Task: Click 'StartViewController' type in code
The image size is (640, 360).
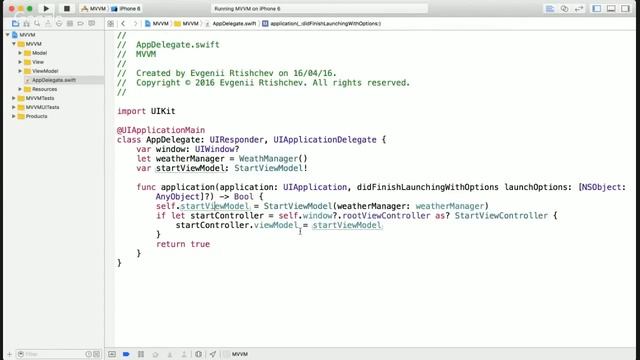Action: click(501, 216)
